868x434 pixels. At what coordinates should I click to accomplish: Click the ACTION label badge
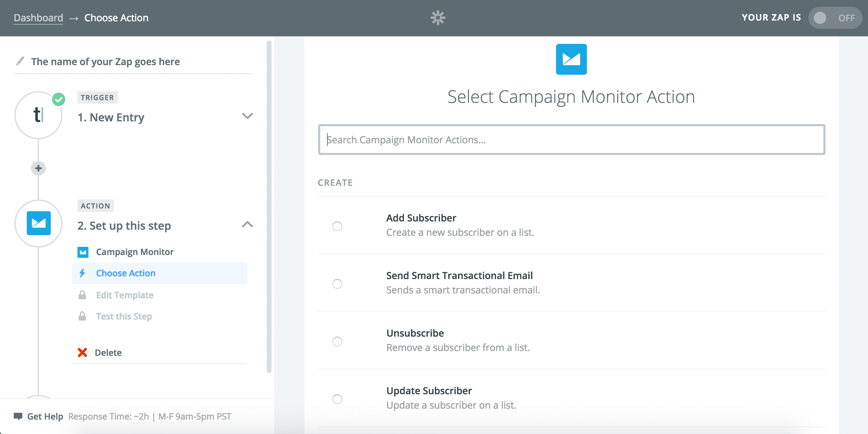coord(95,206)
